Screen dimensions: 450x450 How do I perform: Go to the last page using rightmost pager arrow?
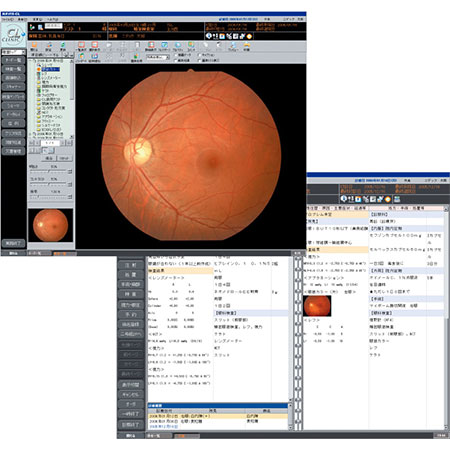click(x=69, y=143)
